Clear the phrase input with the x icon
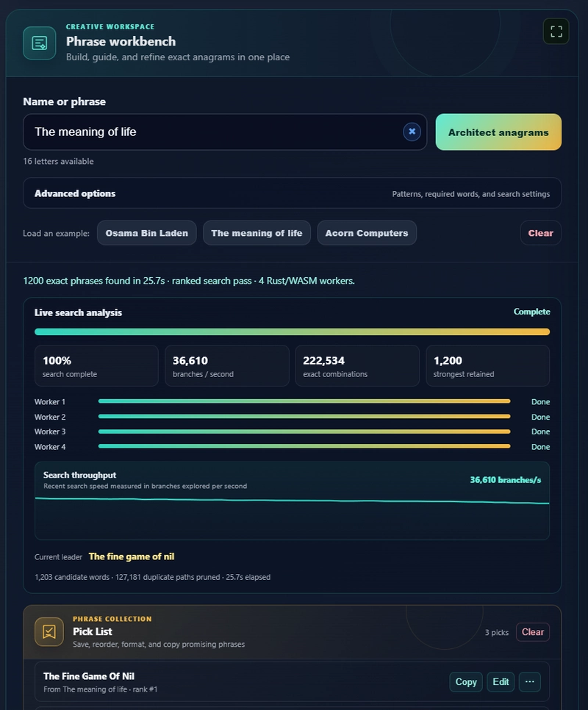The height and width of the screenshot is (710, 588). [x=412, y=132]
